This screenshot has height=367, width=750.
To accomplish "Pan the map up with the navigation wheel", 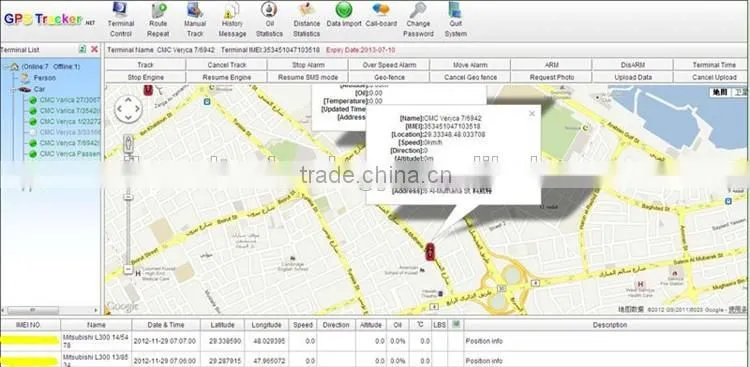I will [128, 100].
